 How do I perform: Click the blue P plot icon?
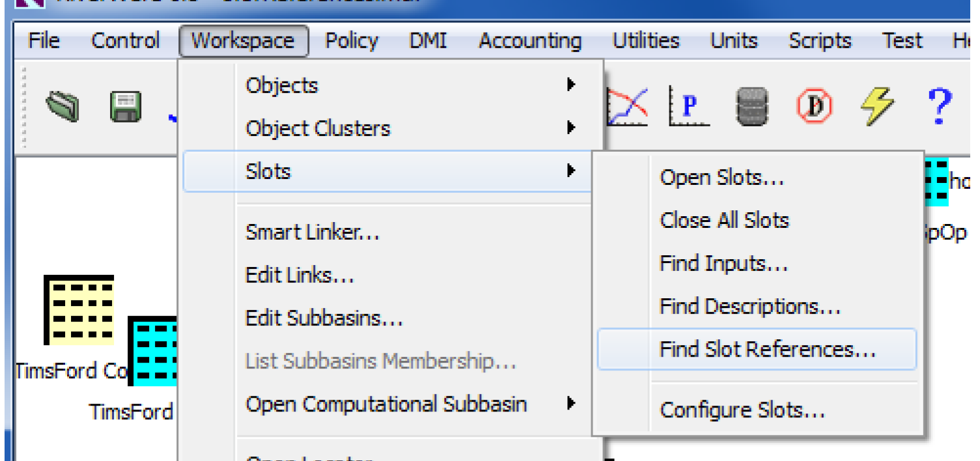(689, 107)
